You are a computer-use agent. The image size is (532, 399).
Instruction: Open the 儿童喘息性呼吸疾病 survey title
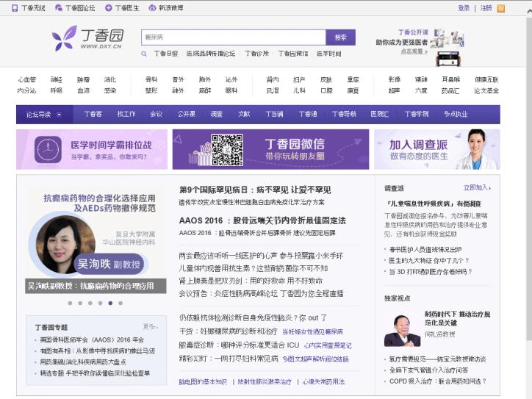[x=434, y=204]
